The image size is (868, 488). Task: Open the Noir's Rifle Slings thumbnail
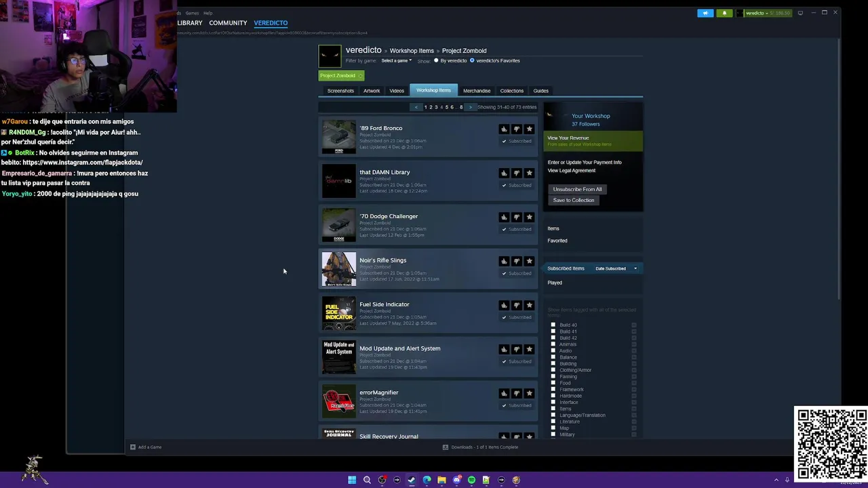pos(338,269)
